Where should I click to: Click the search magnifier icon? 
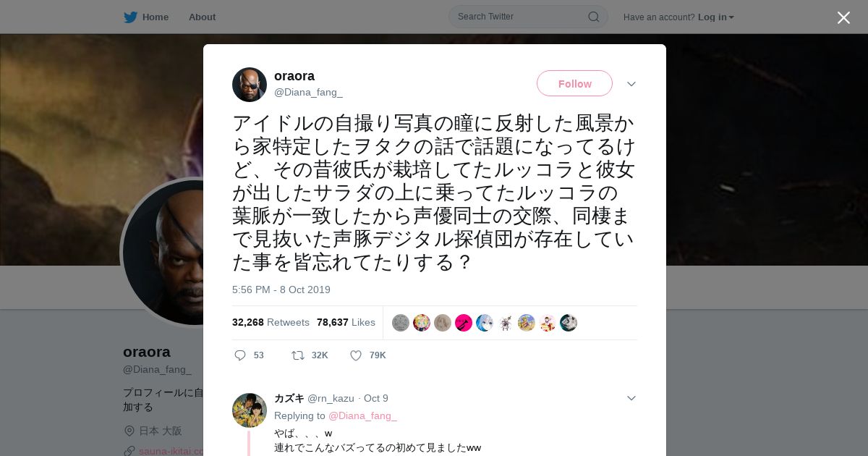click(x=593, y=17)
